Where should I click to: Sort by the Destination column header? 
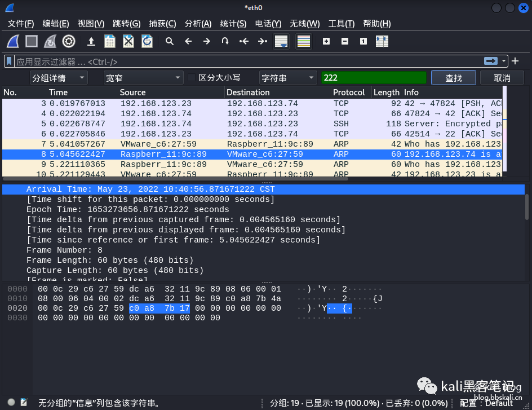277,92
